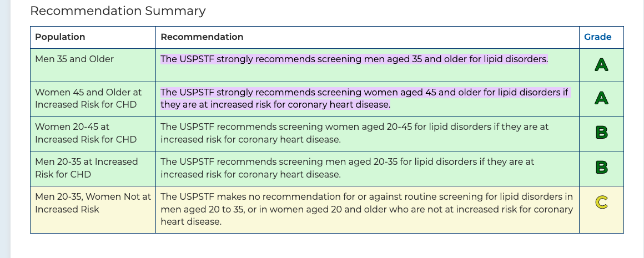The height and width of the screenshot is (258, 644).
Task: Select the Men 35 and Older population cell
Action: [74, 59]
